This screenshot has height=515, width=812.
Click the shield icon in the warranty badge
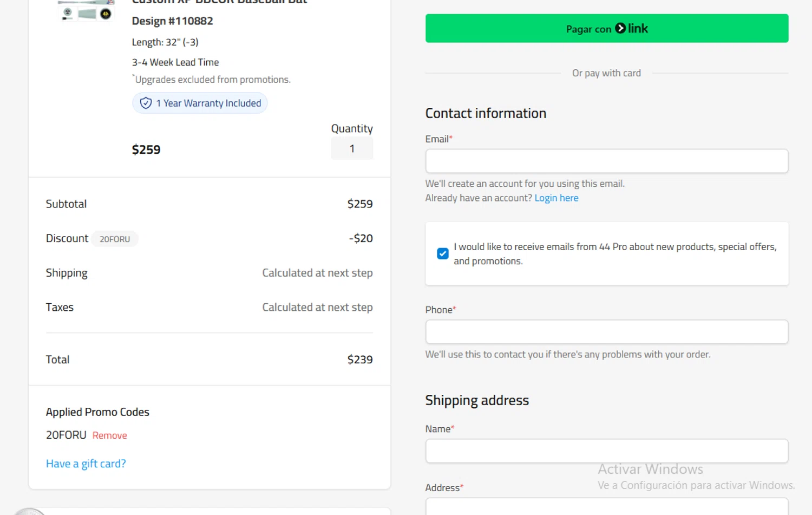tap(146, 103)
